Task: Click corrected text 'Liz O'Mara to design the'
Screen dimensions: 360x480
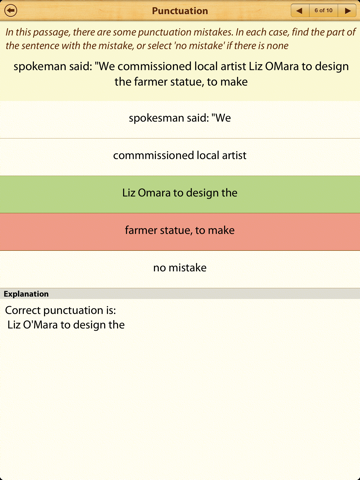Action: point(66,325)
